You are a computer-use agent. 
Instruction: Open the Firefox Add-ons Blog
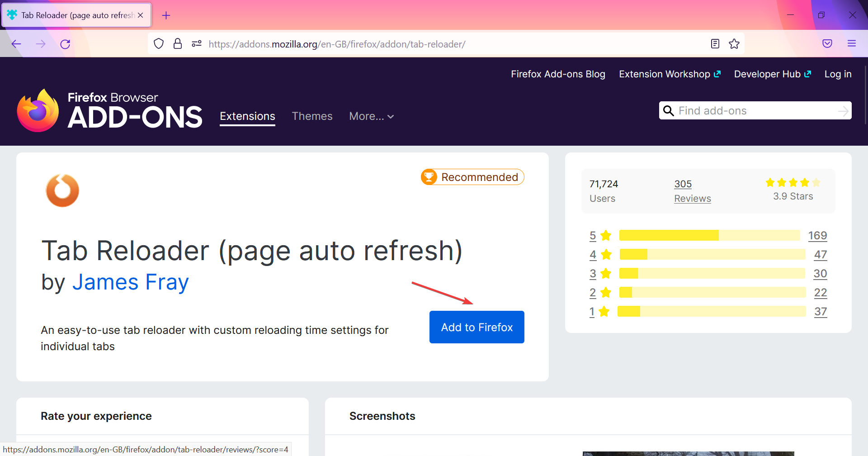(x=558, y=74)
